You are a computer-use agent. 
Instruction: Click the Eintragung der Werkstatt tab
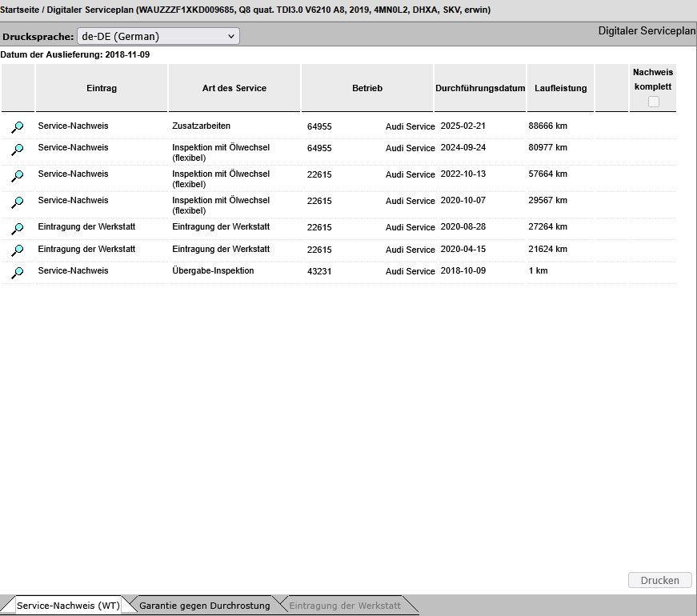[x=345, y=606]
